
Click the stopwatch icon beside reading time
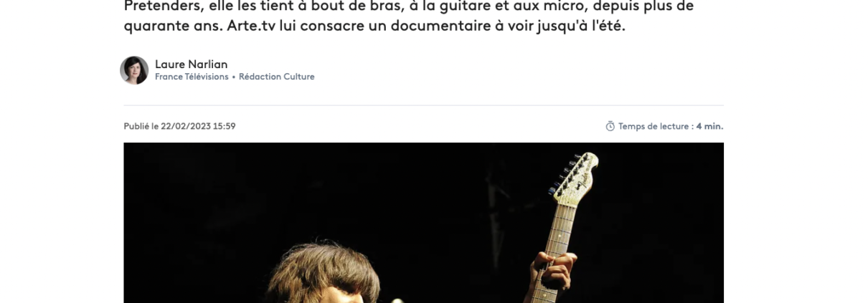point(610,126)
